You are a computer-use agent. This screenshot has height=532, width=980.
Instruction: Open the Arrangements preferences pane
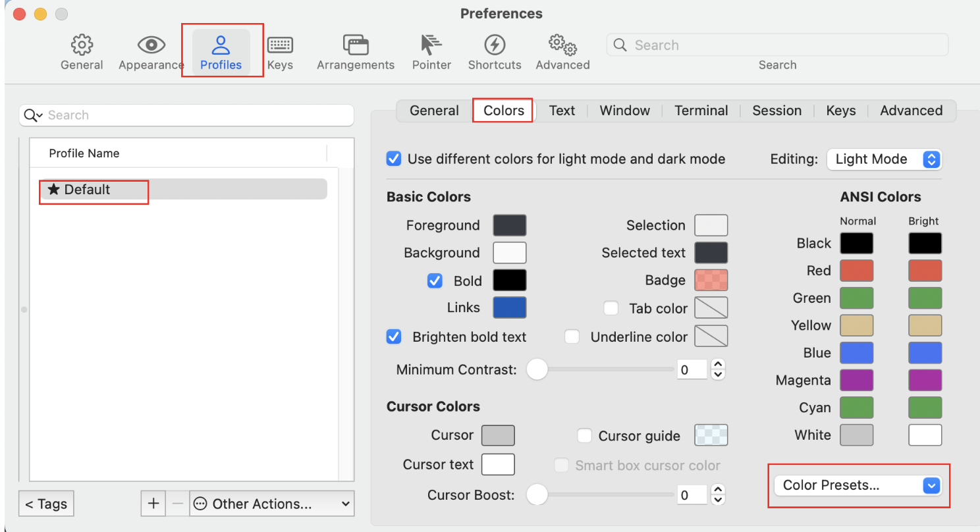click(356, 52)
